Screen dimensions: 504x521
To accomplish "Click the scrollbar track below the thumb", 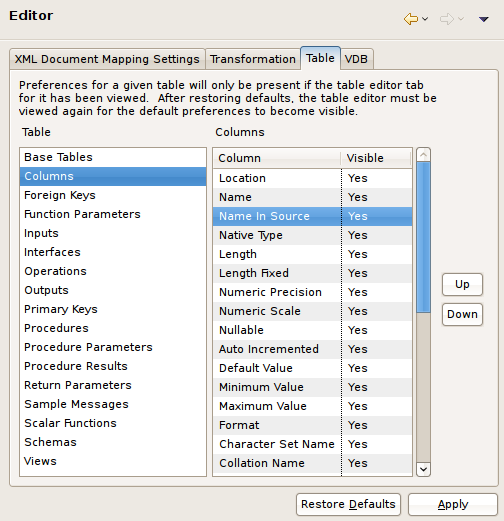I will [423, 387].
